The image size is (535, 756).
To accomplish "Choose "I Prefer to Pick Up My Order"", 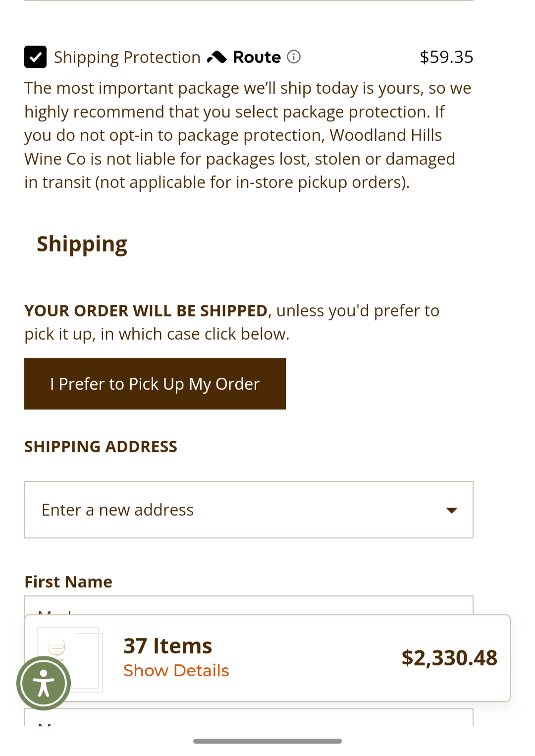I will (x=155, y=384).
